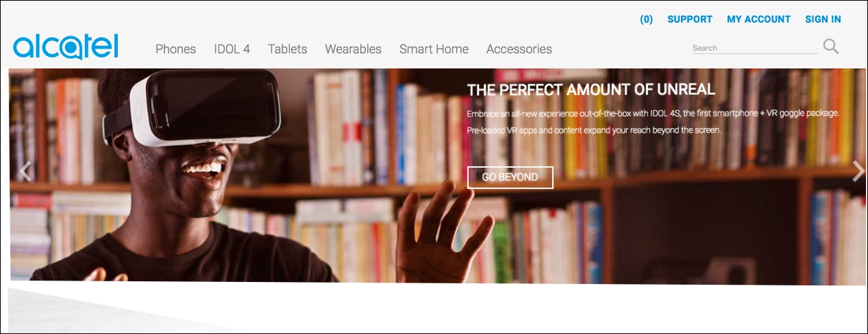This screenshot has width=868, height=334.
Task: Show the previous carousel slide
Action: point(25,171)
